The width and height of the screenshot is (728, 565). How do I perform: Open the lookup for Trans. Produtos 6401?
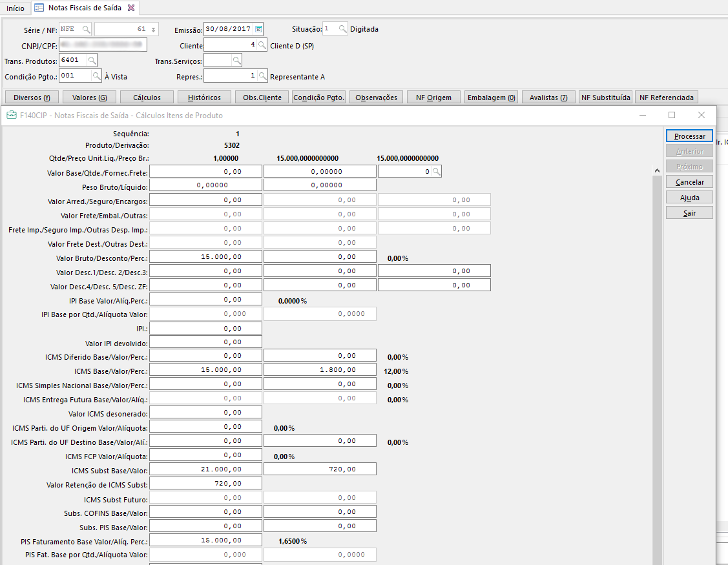point(92,61)
